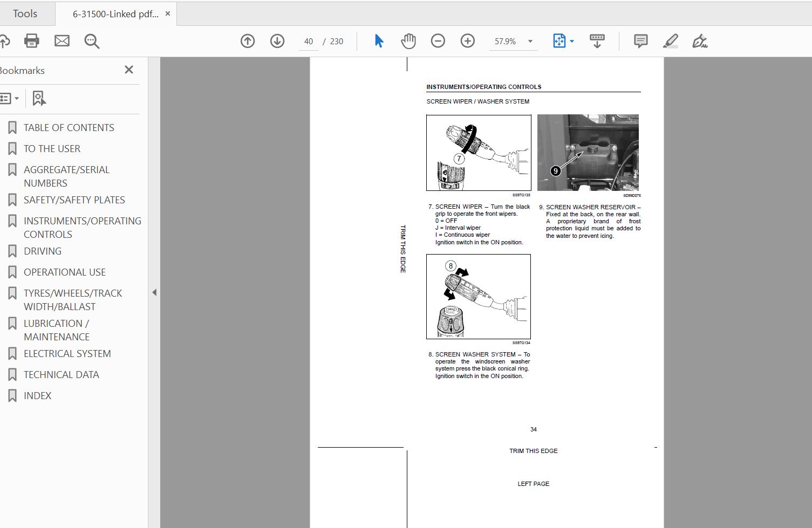The width and height of the screenshot is (812, 528).
Task: Open the fit page options dropdown
Action: tap(564, 41)
